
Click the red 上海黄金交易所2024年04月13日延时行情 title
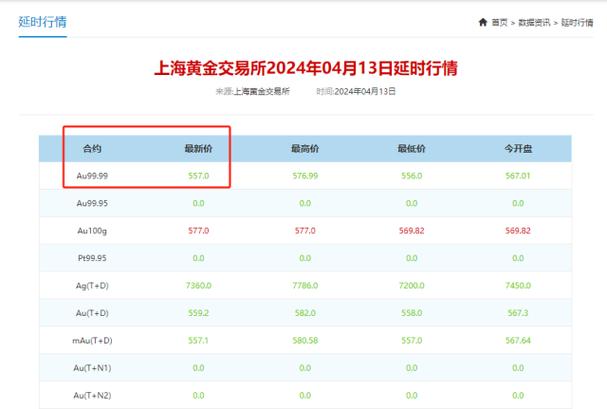point(306,68)
